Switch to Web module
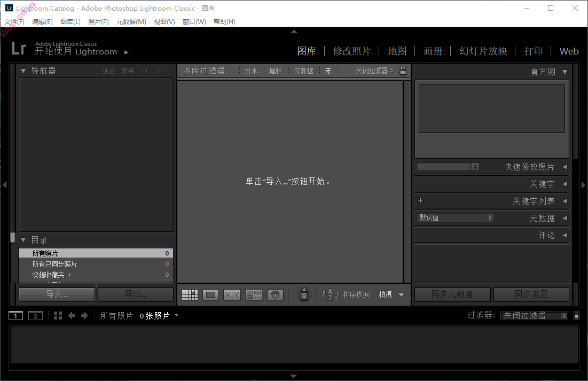The width and height of the screenshot is (588, 381). pos(569,51)
